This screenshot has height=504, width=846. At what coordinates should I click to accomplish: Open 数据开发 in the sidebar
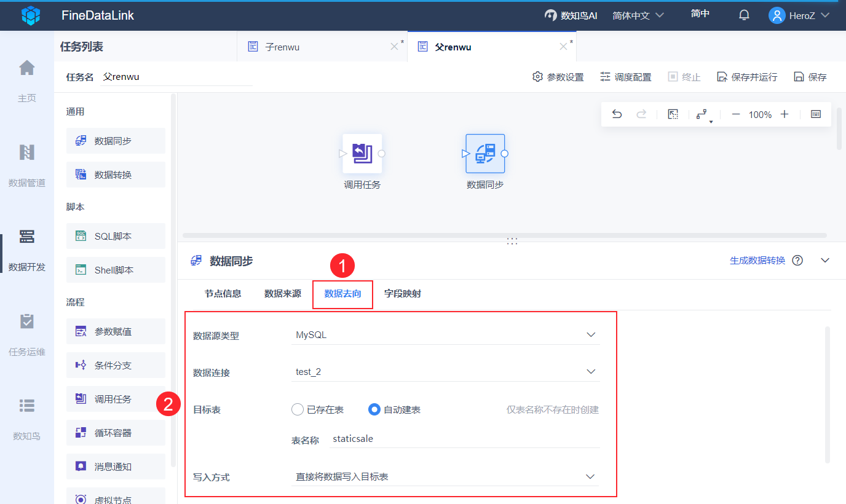coord(27,249)
